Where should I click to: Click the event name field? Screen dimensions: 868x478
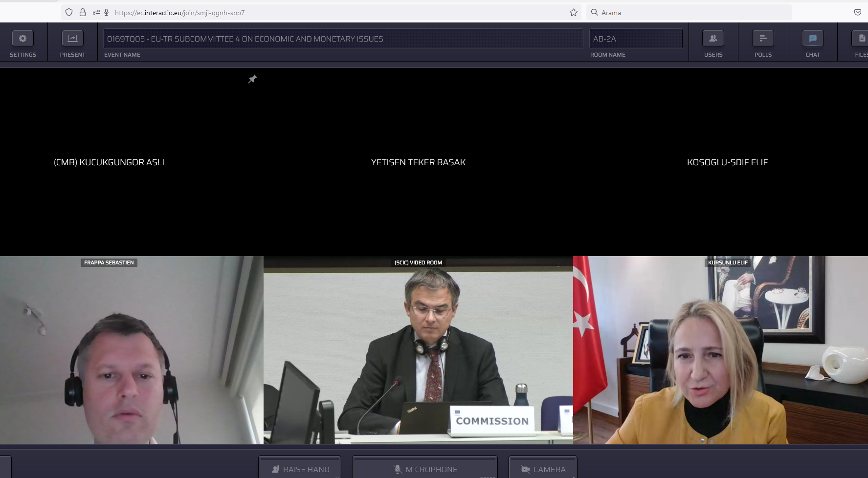[x=342, y=39]
